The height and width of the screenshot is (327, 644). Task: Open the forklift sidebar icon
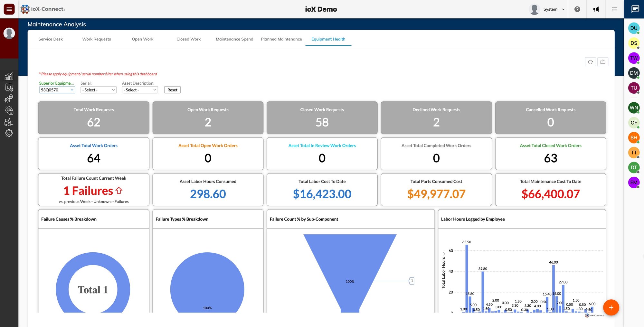coord(9,122)
